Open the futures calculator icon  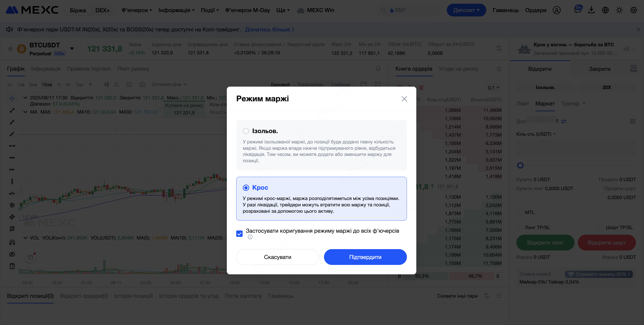click(x=633, y=121)
